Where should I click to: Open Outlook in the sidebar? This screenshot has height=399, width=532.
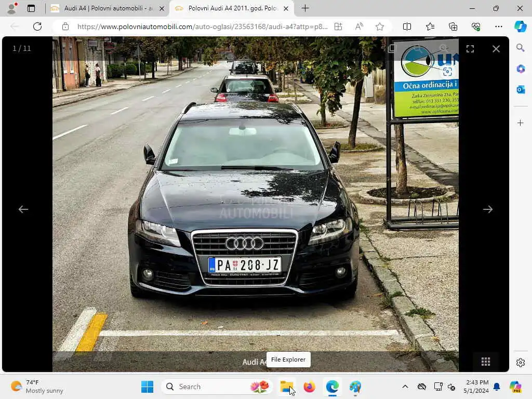tap(520, 89)
